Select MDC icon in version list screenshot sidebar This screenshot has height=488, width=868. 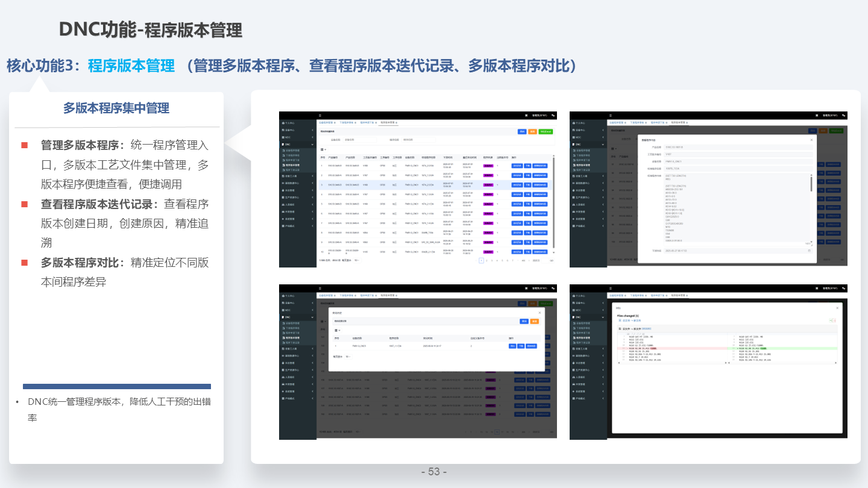click(283, 137)
